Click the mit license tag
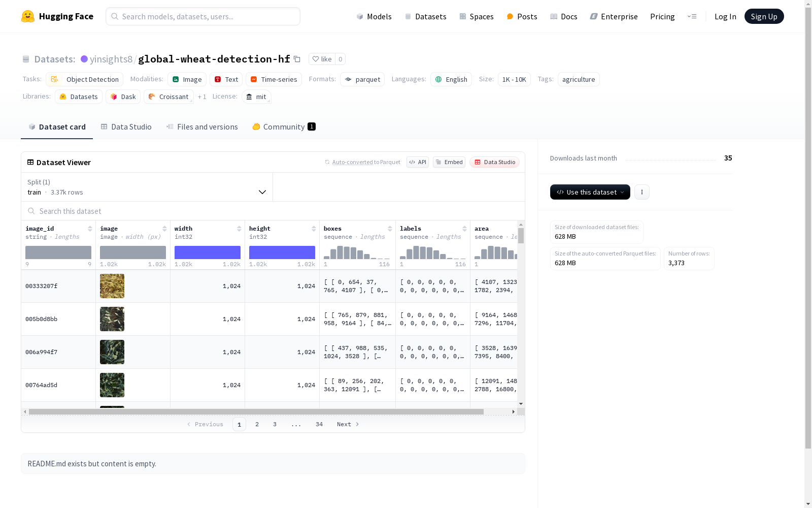 pos(256,97)
